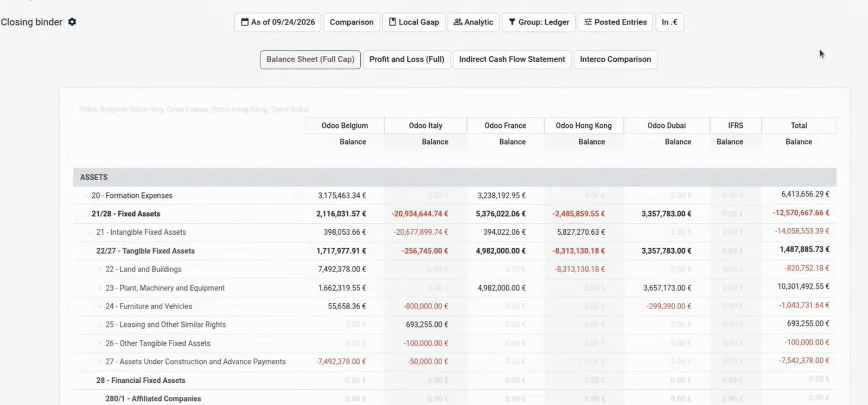Expand 24 - Furniture and Vehicles row
Image resolution: width=868 pixels, height=405 pixels.
99,306
